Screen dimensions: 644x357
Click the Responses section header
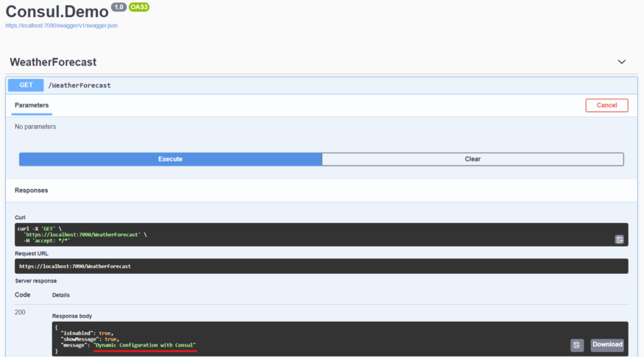point(31,190)
